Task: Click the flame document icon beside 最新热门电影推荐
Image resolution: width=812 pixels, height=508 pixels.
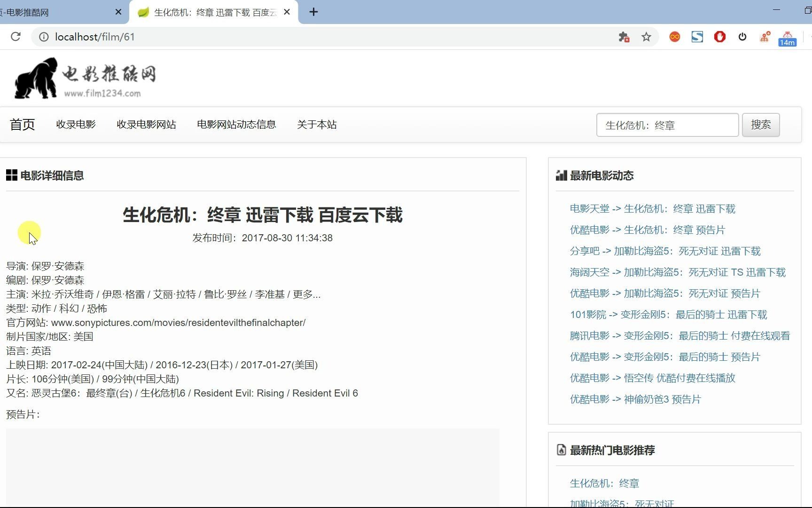Action: coord(562,450)
